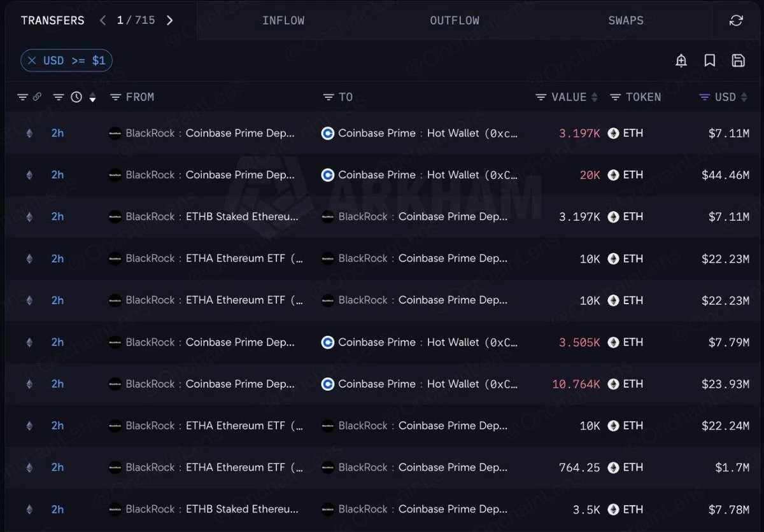Click the BlackRock logo in the 3.5K row's To column
This screenshot has height=532, width=764.
(328, 510)
